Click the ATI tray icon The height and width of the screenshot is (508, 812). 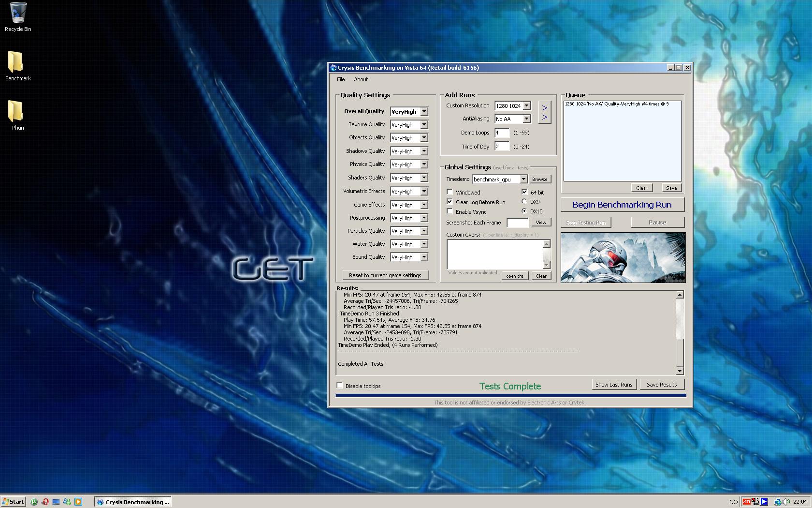point(746,502)
